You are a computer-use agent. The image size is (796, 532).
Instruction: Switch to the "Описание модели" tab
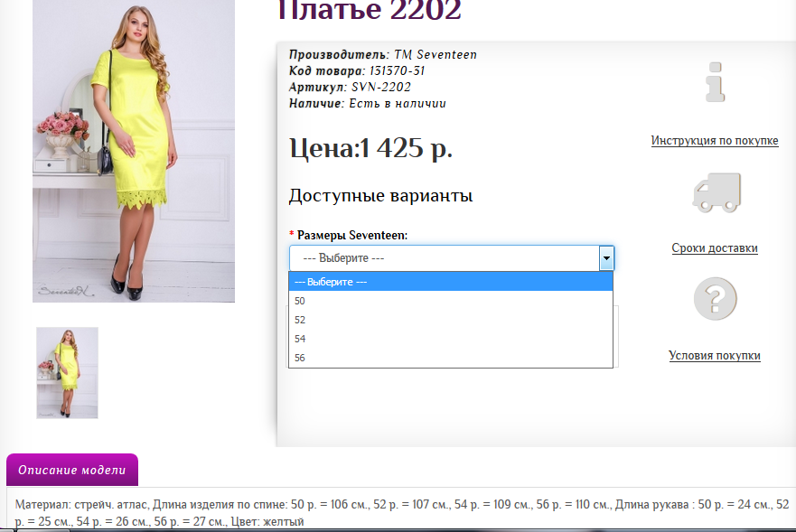pyautogui.click(x=72, y=471)
